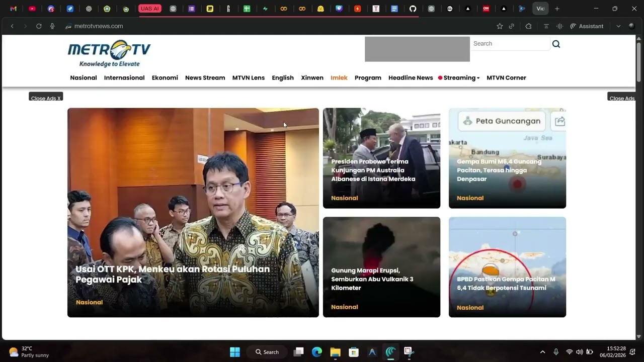Open MTVN Corner in navigation

tap(506, 78)
